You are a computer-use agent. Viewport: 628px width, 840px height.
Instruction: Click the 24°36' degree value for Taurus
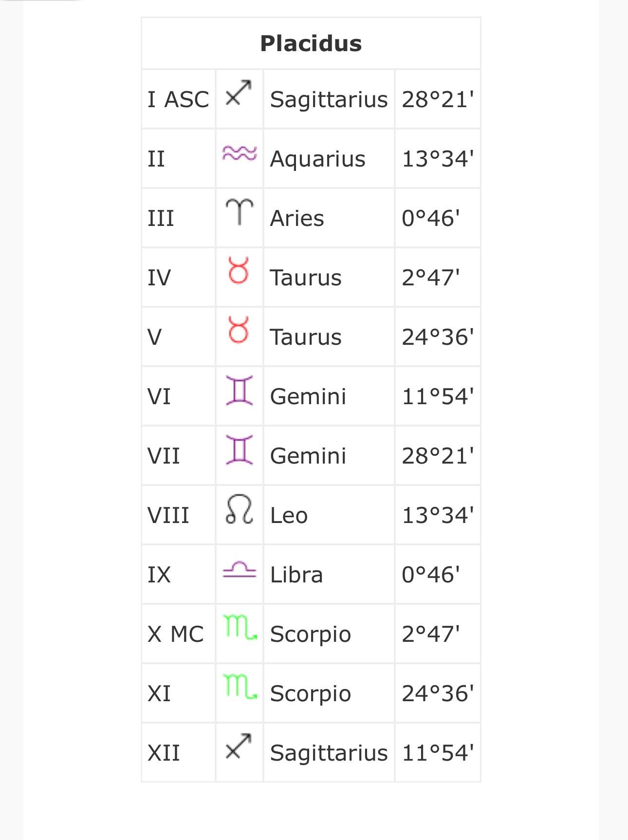point(438,337)
